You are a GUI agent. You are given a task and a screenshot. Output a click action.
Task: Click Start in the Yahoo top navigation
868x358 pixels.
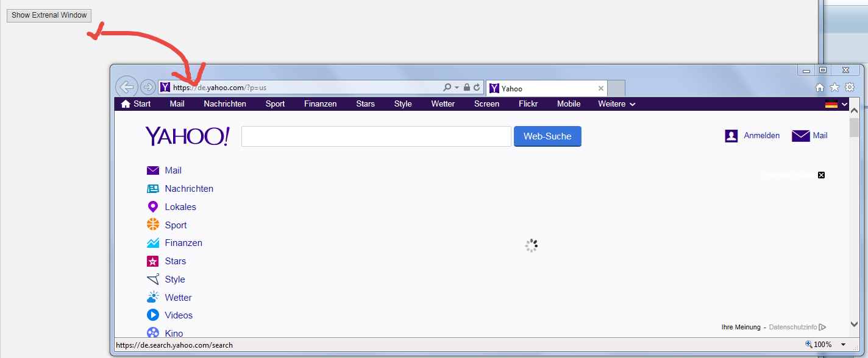pyautogui.click(x=136, y=104)
